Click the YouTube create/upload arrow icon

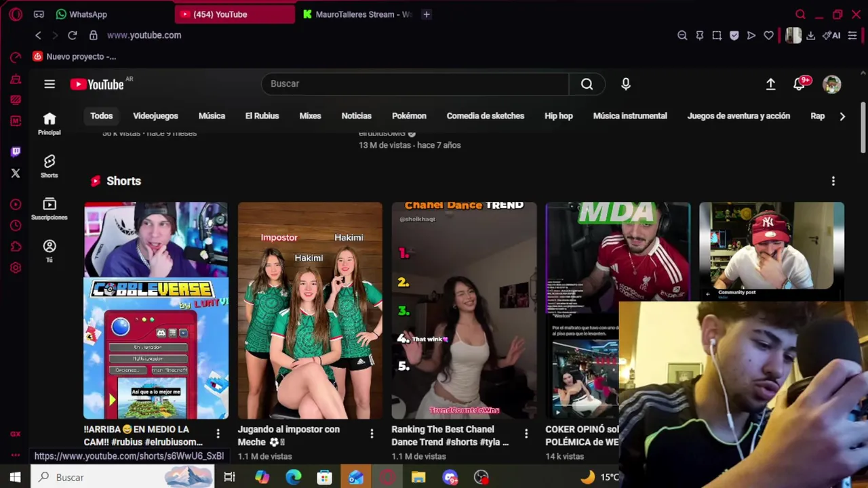pos(771,84)
